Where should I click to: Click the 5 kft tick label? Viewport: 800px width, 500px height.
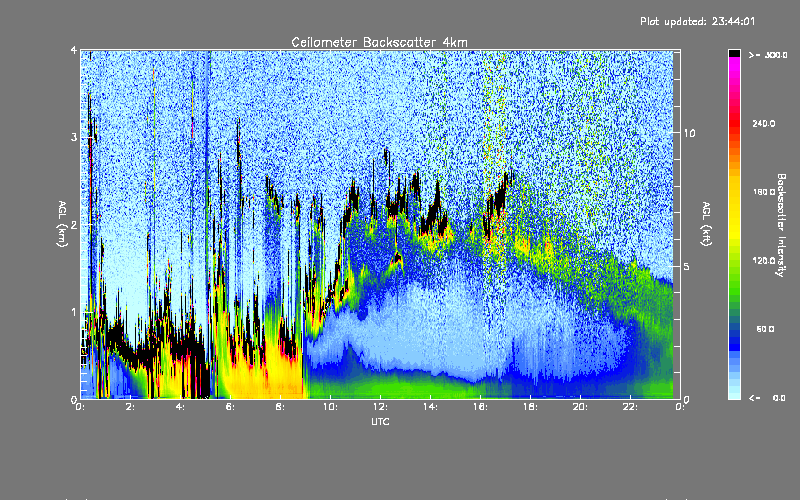point(687,266)
